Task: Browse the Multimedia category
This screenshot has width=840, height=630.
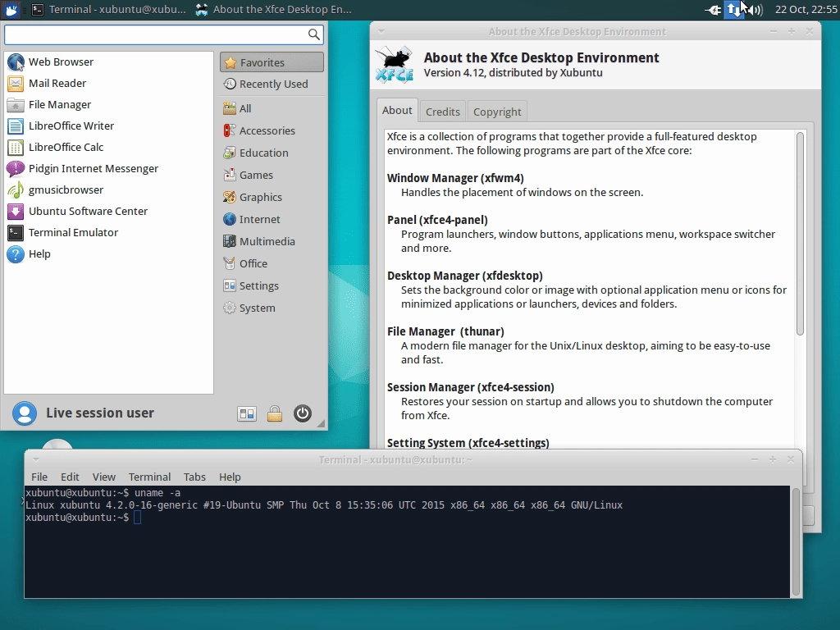Action: [272, 242]
